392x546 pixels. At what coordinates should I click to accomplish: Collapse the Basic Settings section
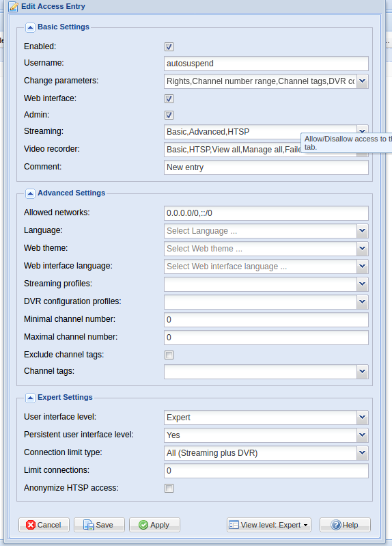click(x=30, y=27)
